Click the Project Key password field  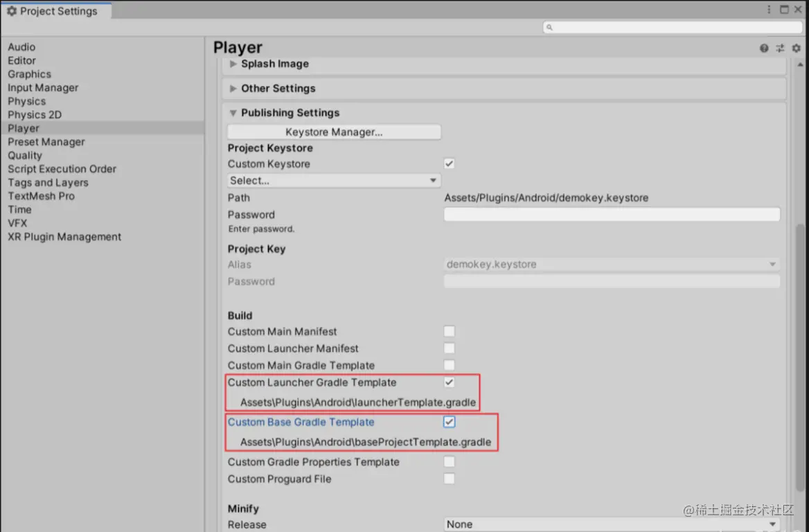coord(612,281)
